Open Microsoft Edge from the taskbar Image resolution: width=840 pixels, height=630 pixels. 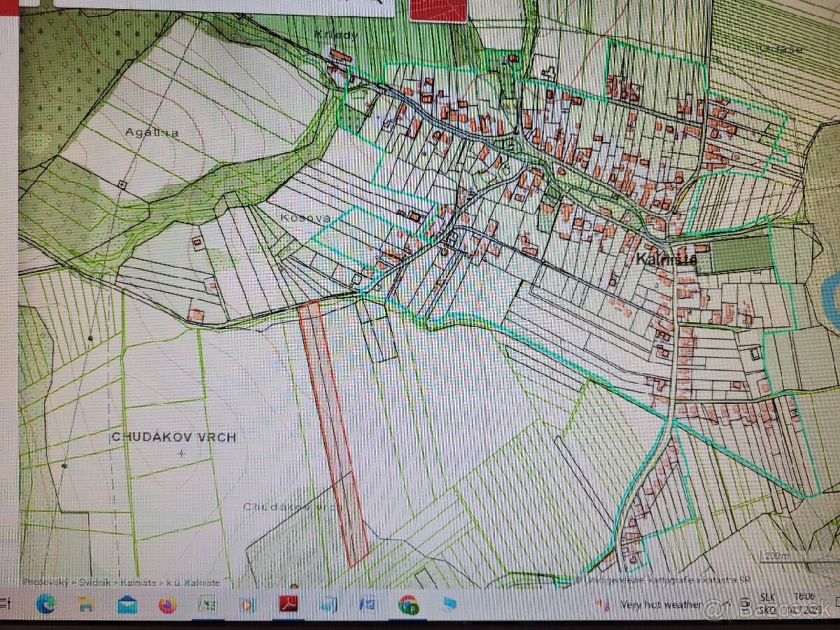click(46, 603)
